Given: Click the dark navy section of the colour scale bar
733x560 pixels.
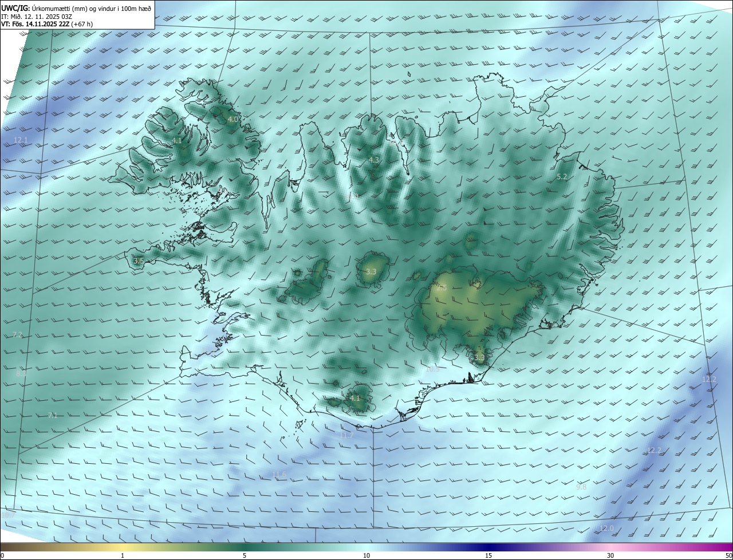Looking at the screenshot, I should [x=488, y=547].
